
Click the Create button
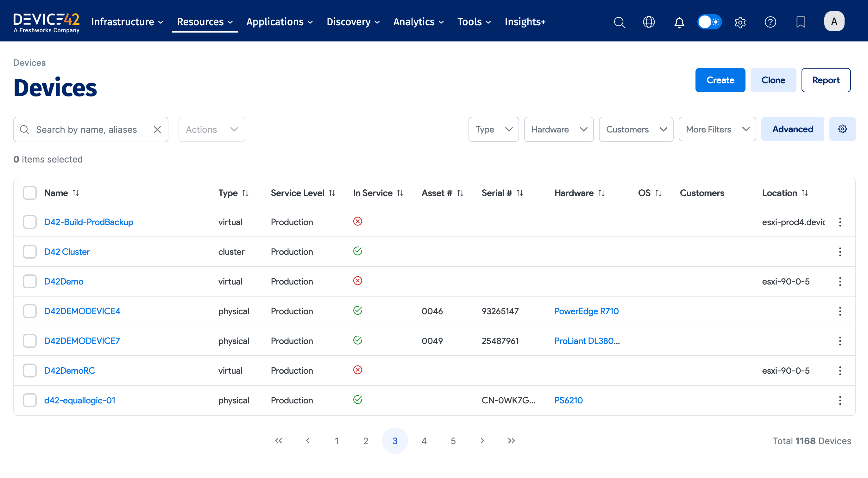(720, 80)
